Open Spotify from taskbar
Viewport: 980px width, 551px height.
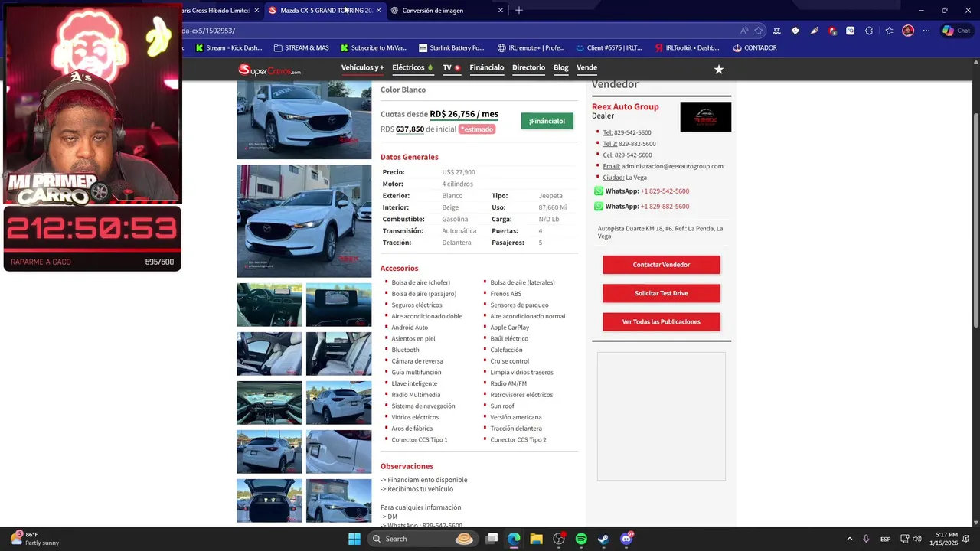581,539
